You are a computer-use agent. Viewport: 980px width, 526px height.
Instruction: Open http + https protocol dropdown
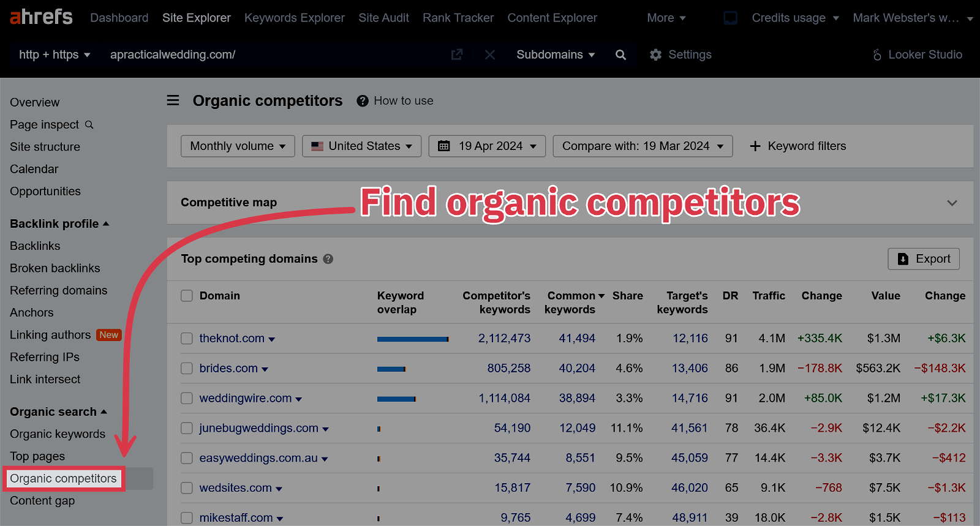coord(55,54)
